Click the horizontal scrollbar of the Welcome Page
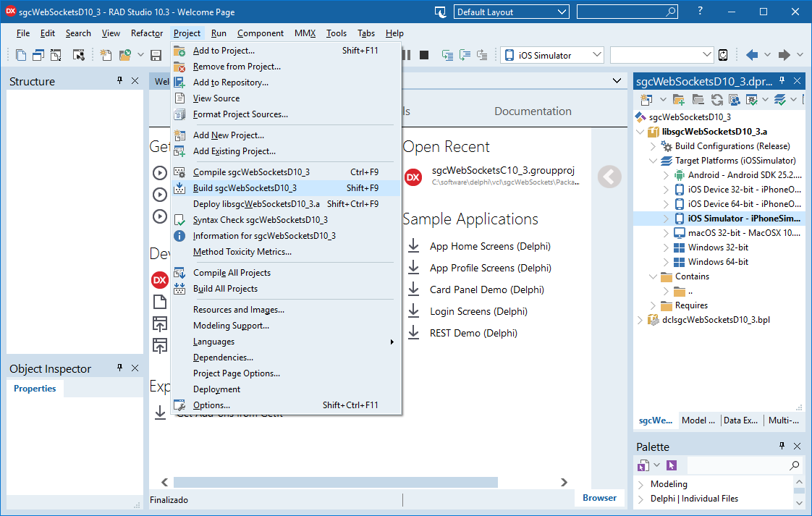The width and height of the screenshot is (812, 516). point(336,482)
